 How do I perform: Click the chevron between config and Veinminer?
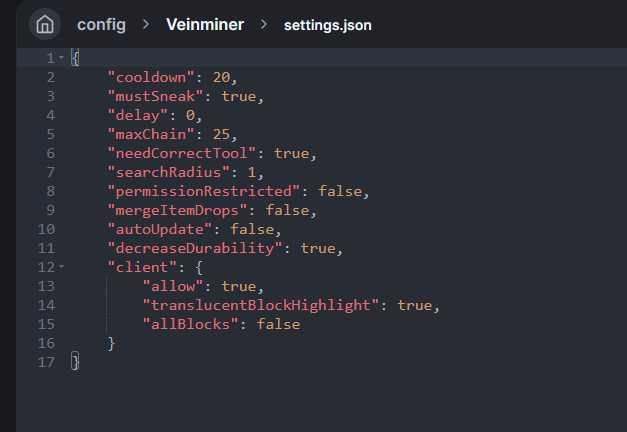point(145,24)
